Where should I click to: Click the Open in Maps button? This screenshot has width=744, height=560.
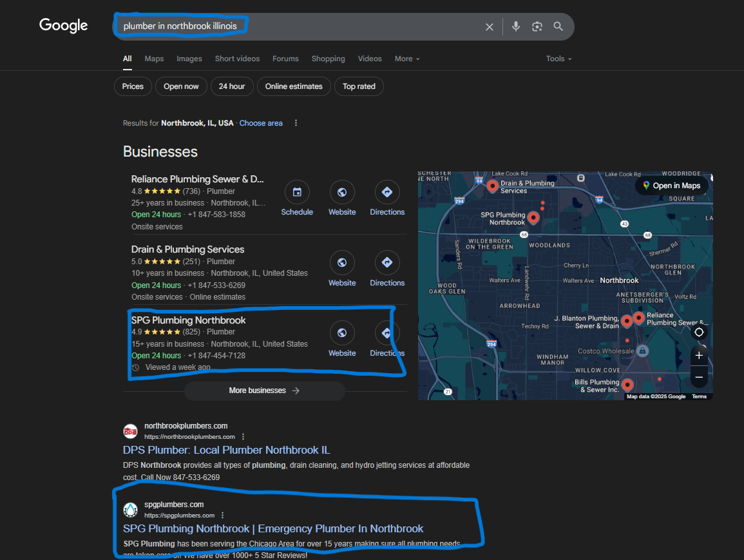[671, 186]
